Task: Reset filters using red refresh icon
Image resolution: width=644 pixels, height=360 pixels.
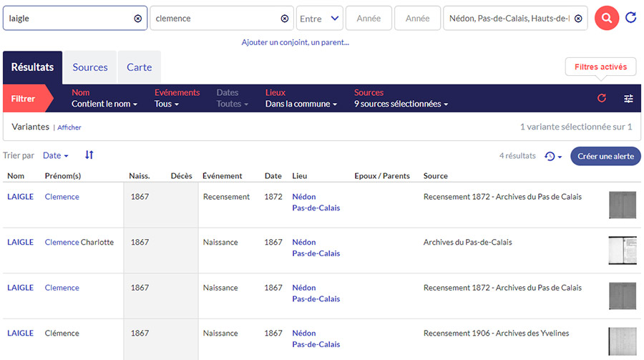Action: click(x=602, y=99)
